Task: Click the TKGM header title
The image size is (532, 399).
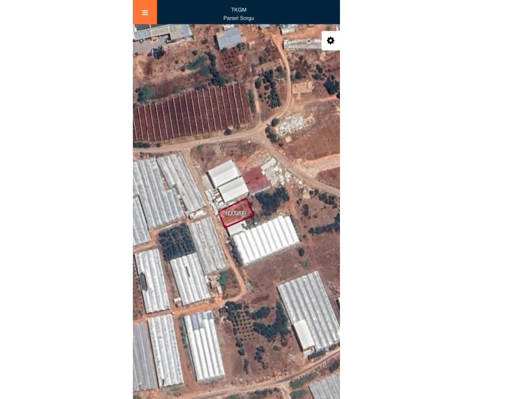Action: [239, 10]
